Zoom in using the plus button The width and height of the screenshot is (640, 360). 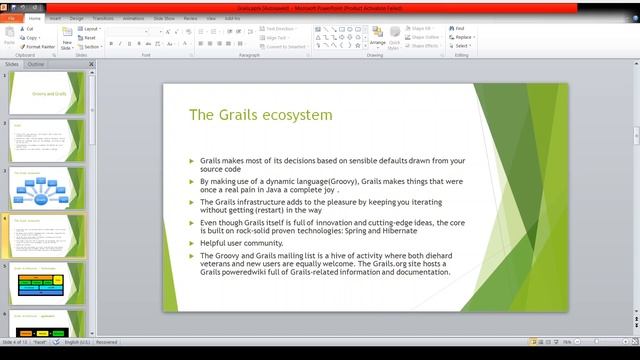click(625, 342)
